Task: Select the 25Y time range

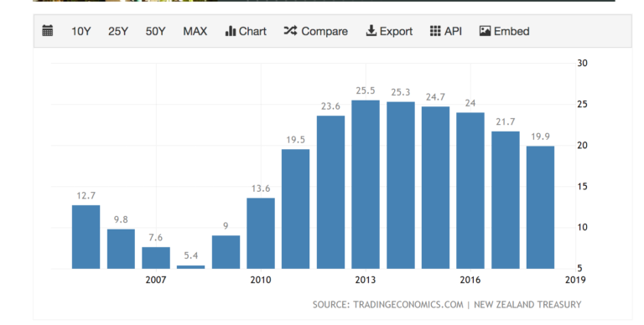Action: tap(118, 32)
